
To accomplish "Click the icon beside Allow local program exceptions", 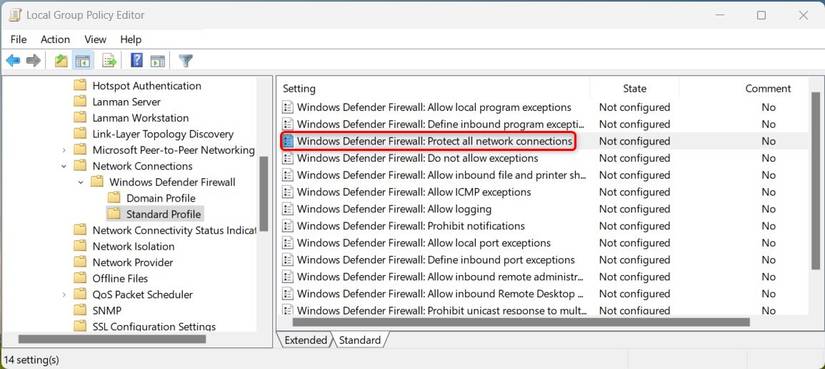I will pyautogui.click(x=288, y=107).
